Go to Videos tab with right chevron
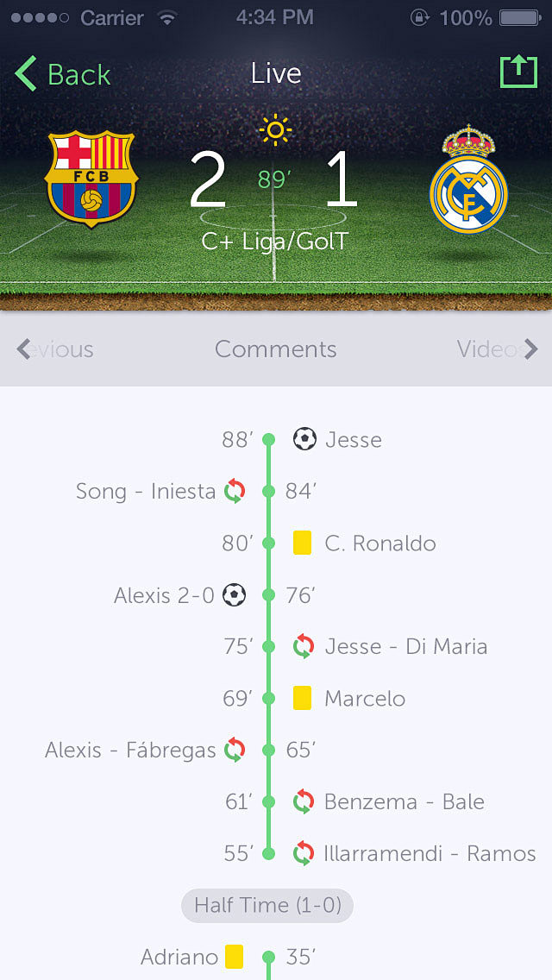 pos(530,349)
